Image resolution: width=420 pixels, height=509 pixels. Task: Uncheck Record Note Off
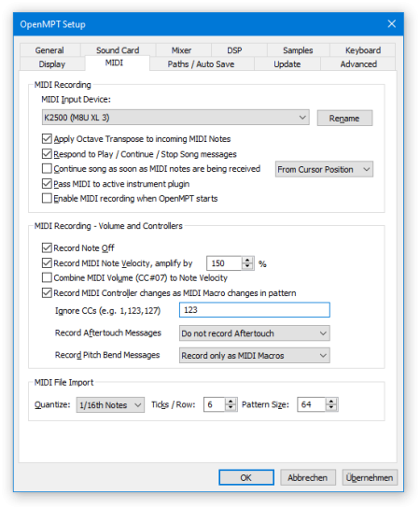coord(47,247)
